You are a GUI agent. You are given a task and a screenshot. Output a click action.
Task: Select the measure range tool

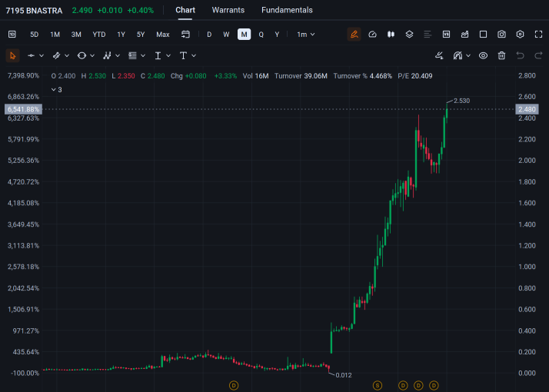pyautogui.click(x=158, y=55)
